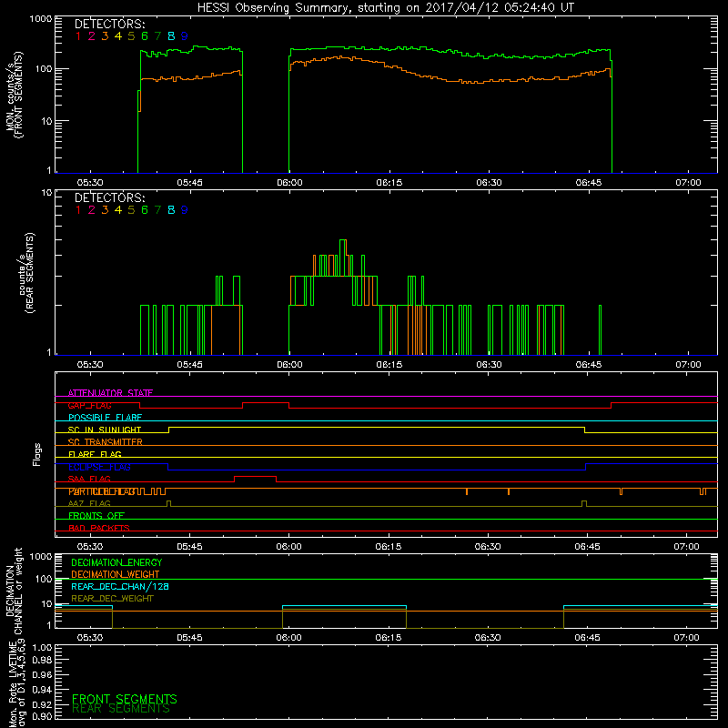Image resolution: width=728 pixels, height=728 pixels.
Task: Click the 100 tick label in the front segments panel
Action: click(x=44, y=69)
